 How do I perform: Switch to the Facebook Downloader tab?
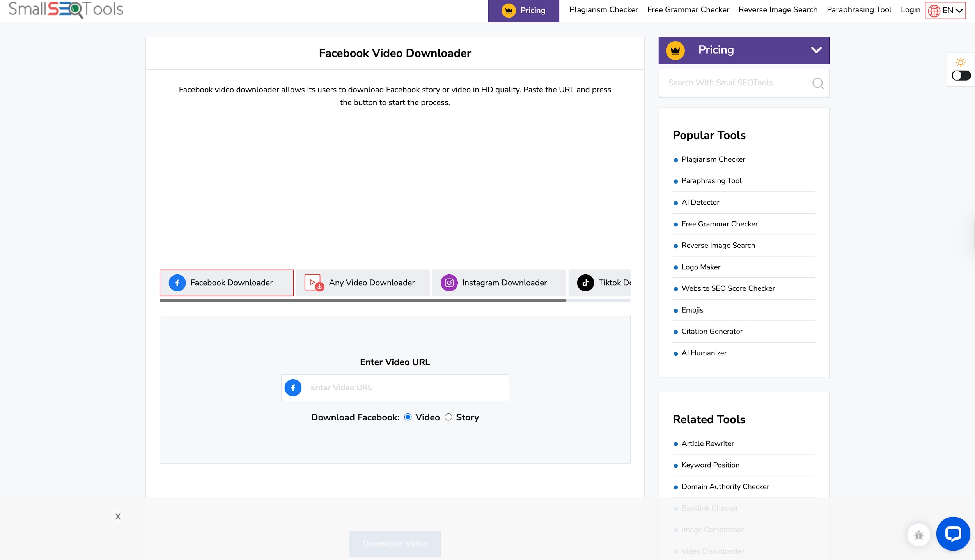click(226, 283)
